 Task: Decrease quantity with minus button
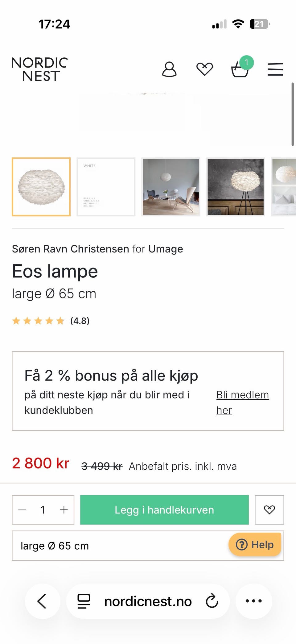22,510
